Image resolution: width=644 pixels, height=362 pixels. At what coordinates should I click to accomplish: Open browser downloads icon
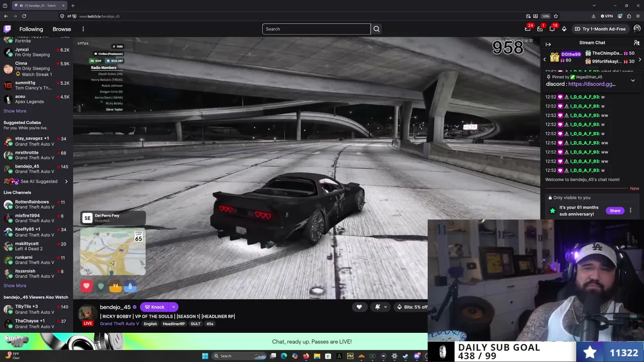(x=594, y=16)
